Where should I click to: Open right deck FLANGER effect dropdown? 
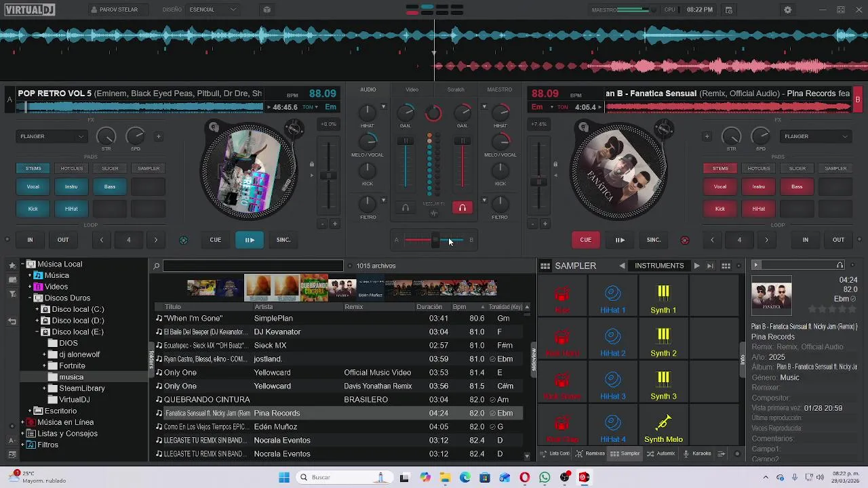816,136
